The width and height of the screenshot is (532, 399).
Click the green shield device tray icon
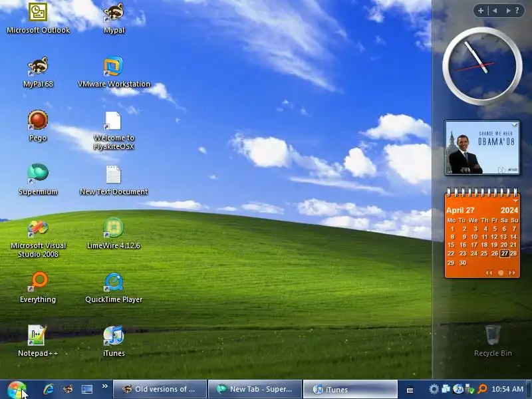tap(470, 389)
